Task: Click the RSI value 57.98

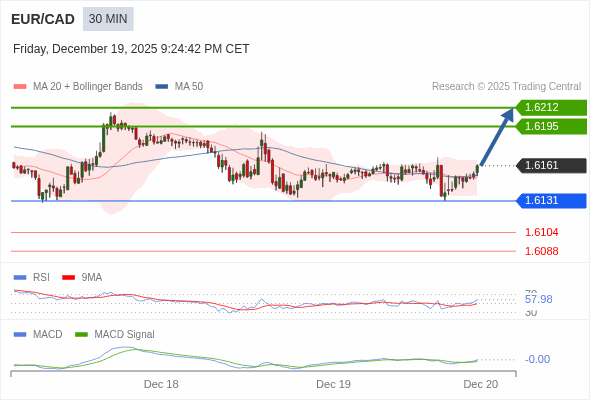Action: point(538,300)
